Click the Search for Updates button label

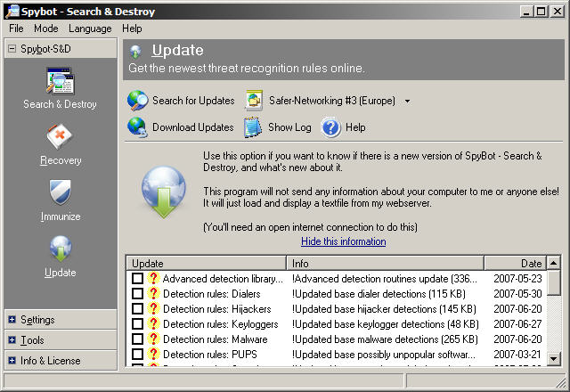click(x=193, y=101)
